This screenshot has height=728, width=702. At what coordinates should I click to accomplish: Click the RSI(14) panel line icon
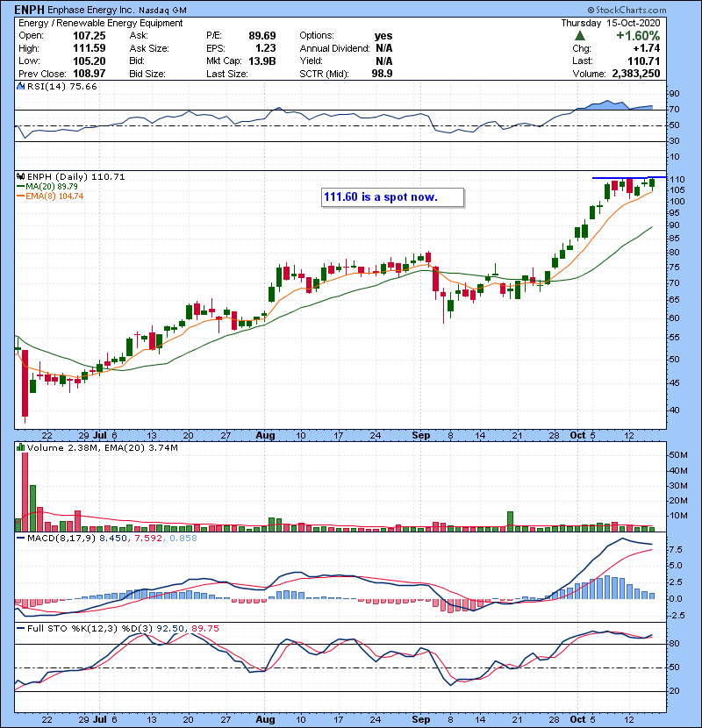(x=20, y=86)
